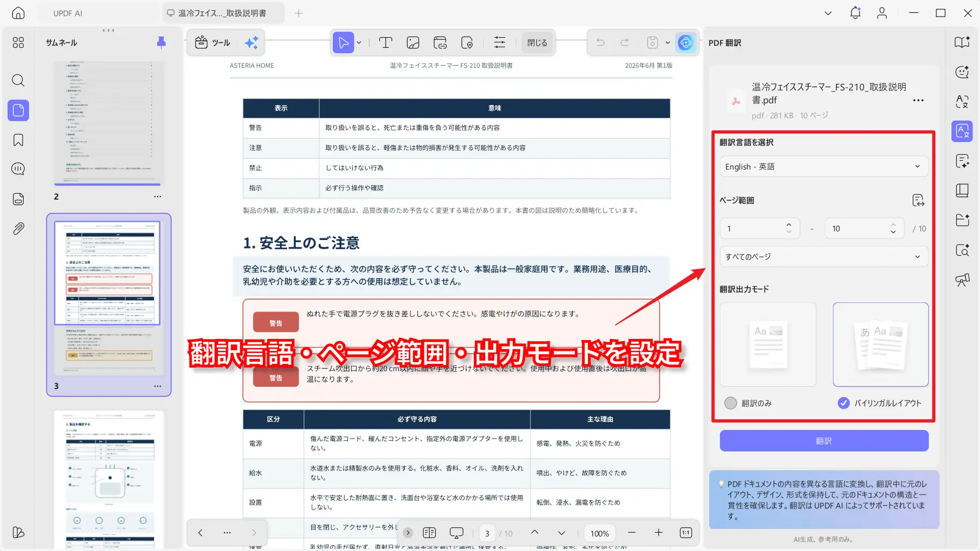Open bottom navigation more options
The width and height of the screenshot is (980, 551).
pos(227,533)
